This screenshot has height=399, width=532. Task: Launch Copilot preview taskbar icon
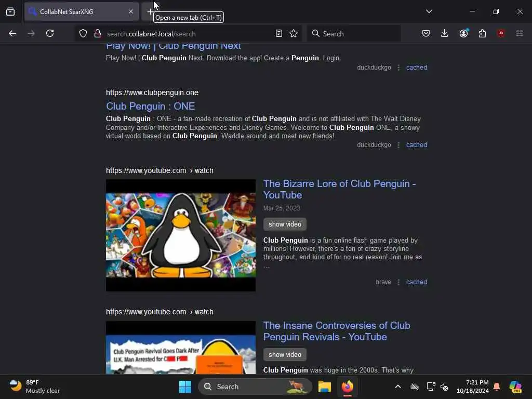(515, 387)
